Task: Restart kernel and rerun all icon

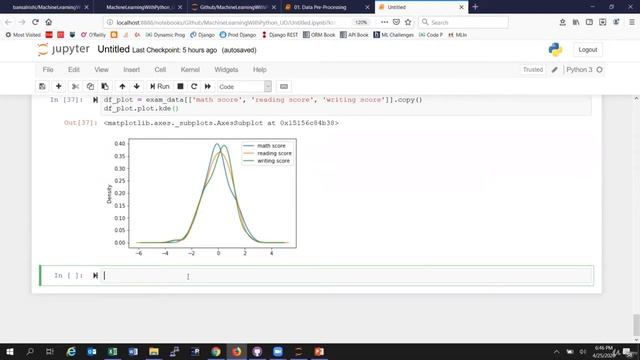Action: pos(208,87)
